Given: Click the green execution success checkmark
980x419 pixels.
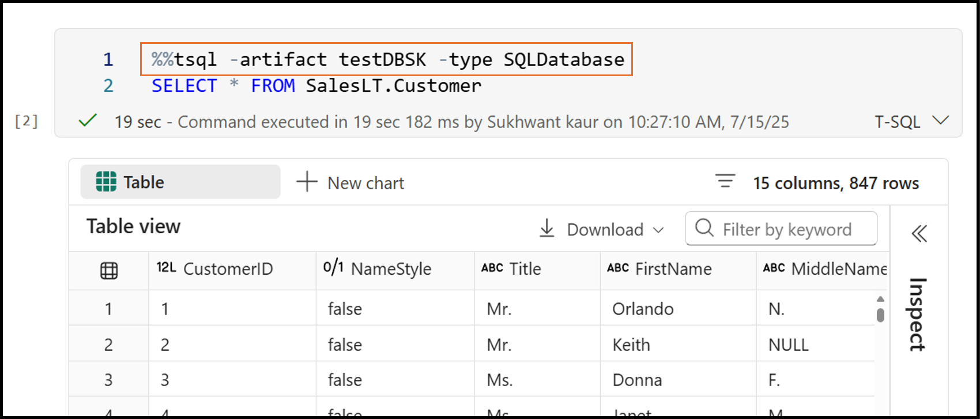Looking at the screenshot, I should [x=88, y=121].
